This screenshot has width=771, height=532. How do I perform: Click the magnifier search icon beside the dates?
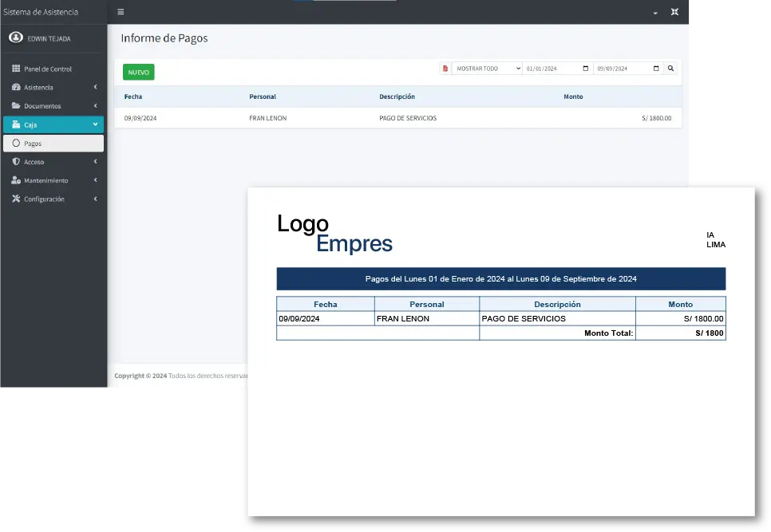[x=670, y=69]
